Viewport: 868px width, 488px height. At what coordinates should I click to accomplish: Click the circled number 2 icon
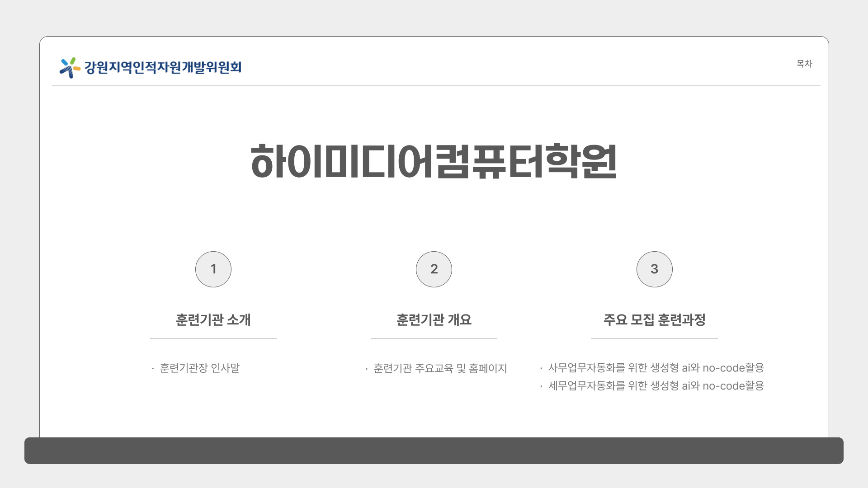click(x=434, y=269)
